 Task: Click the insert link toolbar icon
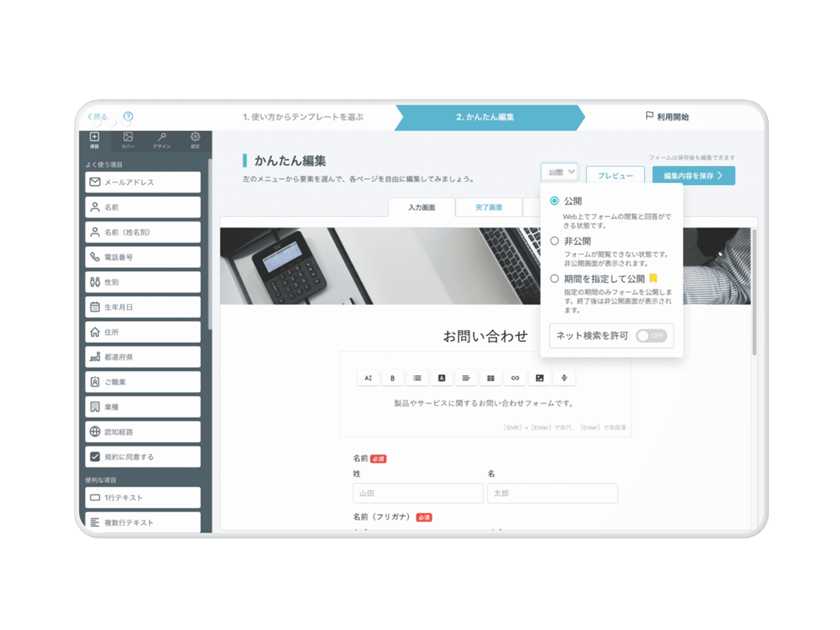(x=515, y=378)
